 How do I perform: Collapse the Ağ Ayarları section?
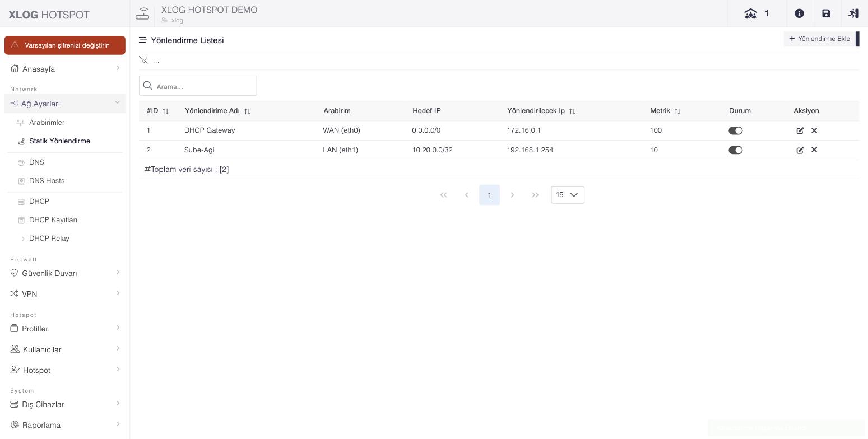(65, 104)
